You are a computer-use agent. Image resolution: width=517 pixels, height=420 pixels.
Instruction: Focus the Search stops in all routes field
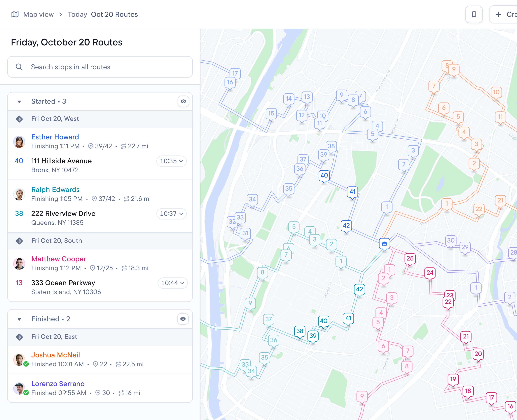tap(100, 67)
